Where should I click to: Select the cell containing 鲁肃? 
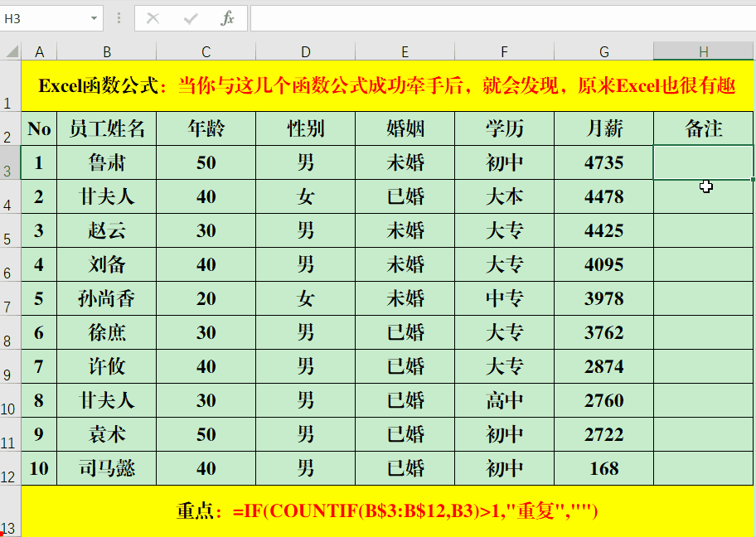coord(107,163)
